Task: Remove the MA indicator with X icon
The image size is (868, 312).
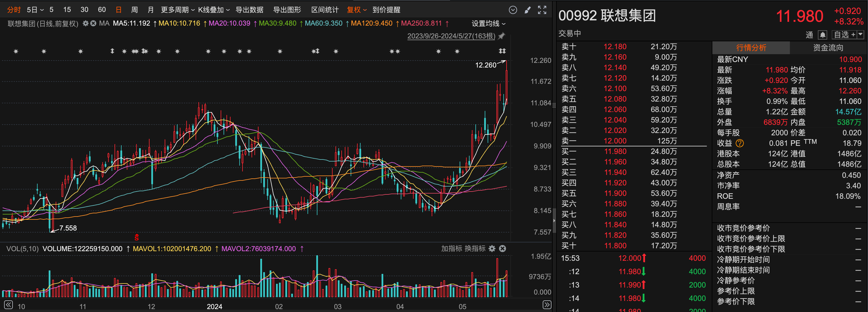Action: pyautogui.click(x=93, y=24)
